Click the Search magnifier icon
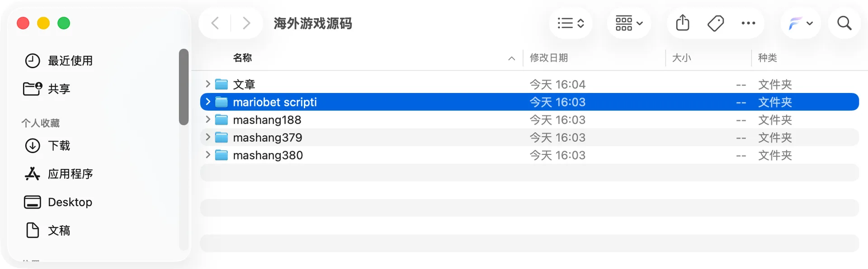Screen dimensions: 868x269 (x=844, y=23)
